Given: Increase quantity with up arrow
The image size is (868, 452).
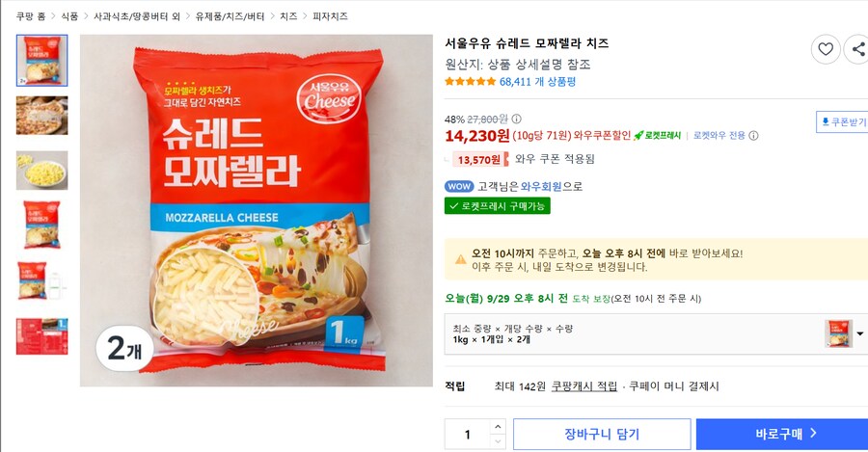Looking at the screenshot, I should (x=498, y=426).
